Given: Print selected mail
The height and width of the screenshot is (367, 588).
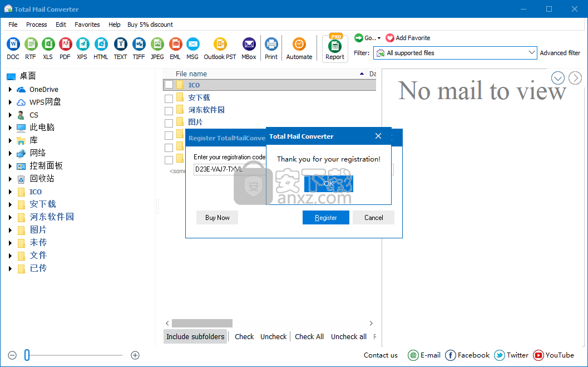Looking at the screenshot, I should (271, 45).
